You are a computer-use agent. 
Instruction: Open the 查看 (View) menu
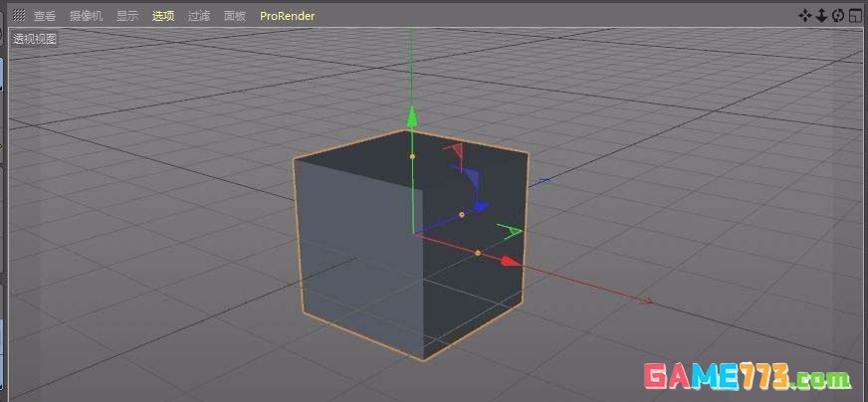[x=45, y=16]
